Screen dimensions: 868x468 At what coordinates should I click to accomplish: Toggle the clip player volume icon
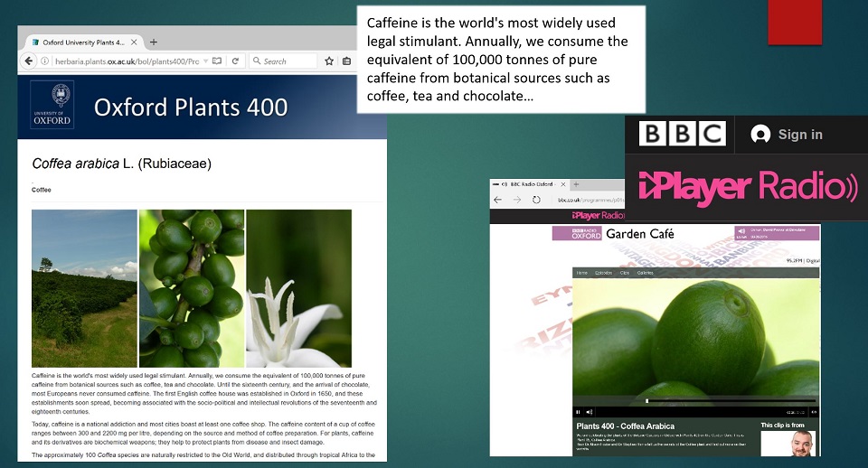[589, 412]
